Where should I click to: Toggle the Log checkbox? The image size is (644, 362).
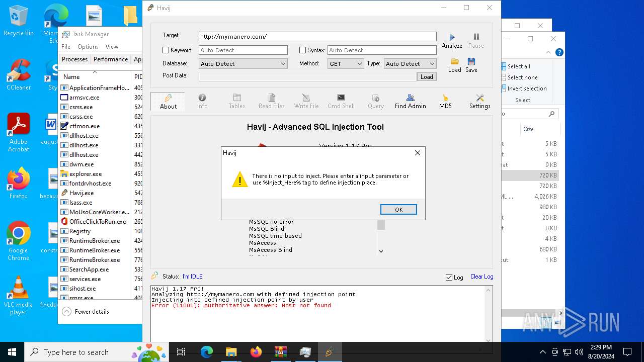point(449,277)
